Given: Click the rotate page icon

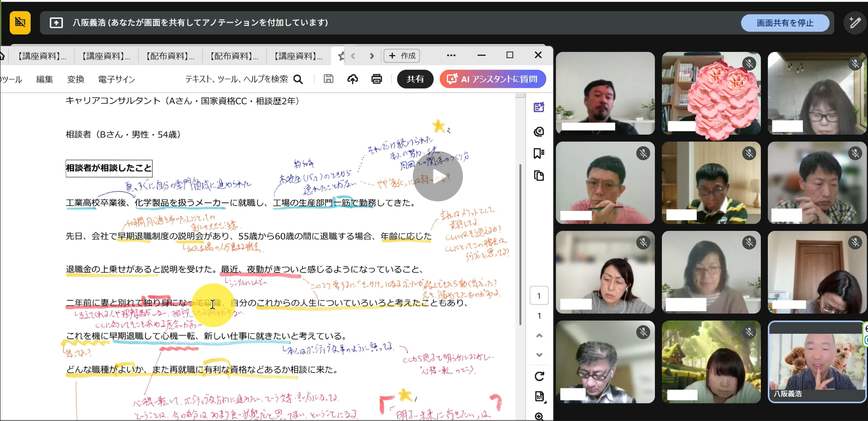Looking at the screenshot, I should coord(539,376).
